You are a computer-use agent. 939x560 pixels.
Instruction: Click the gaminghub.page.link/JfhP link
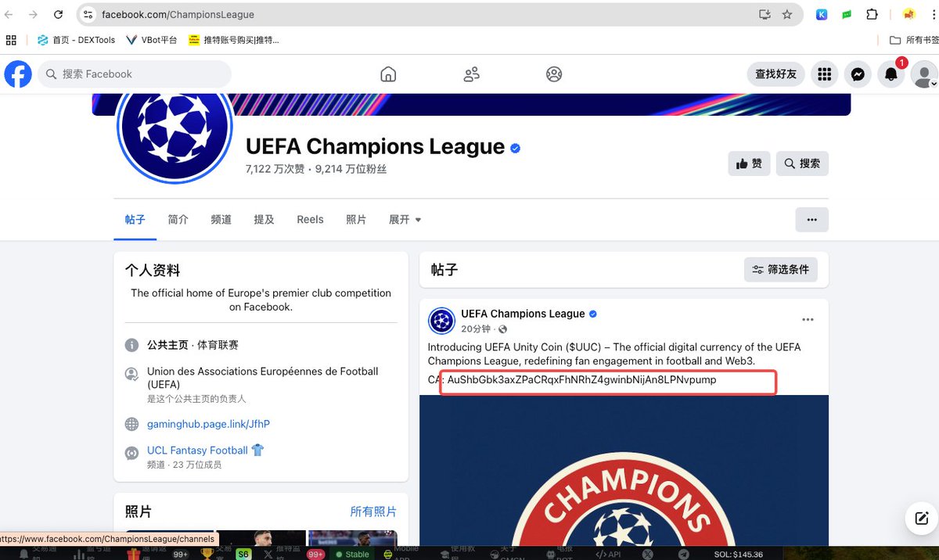tap(208, 424)
